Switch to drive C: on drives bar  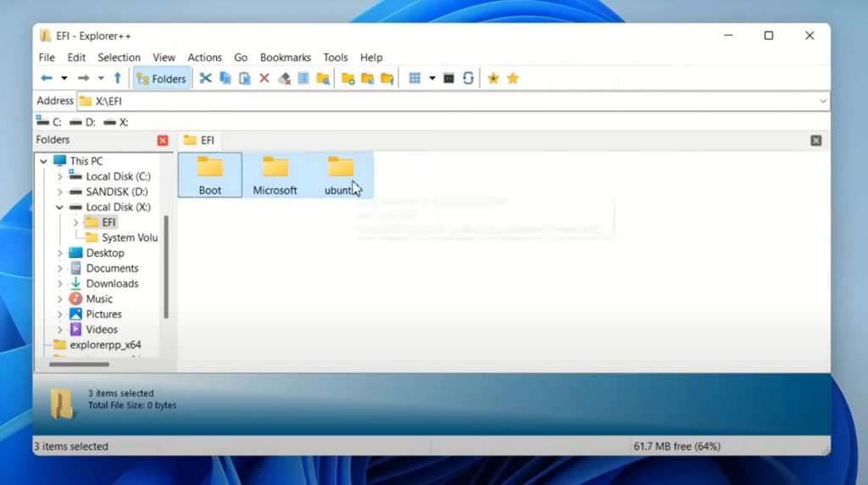tap(49, 122)
